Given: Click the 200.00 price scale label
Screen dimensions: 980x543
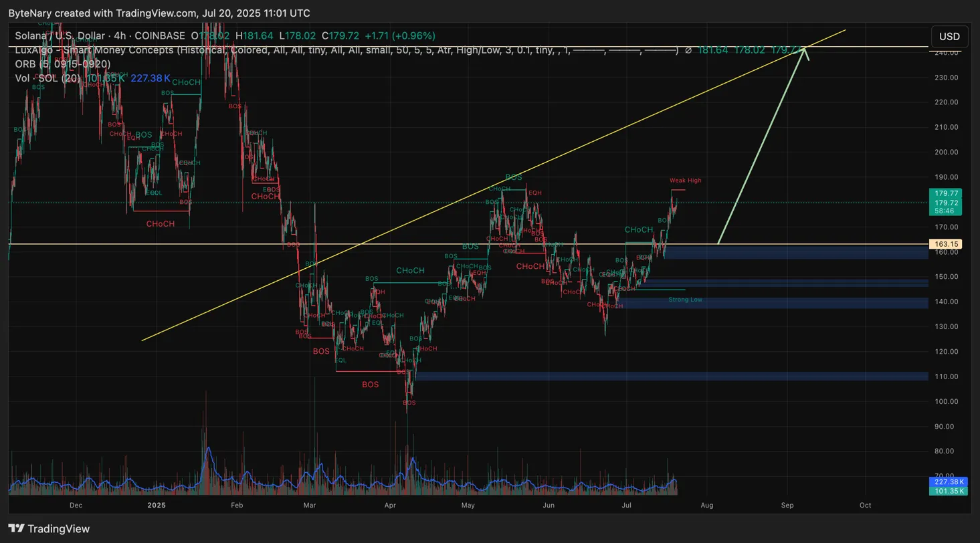Looking at the screenshot, I should (944, 152).
